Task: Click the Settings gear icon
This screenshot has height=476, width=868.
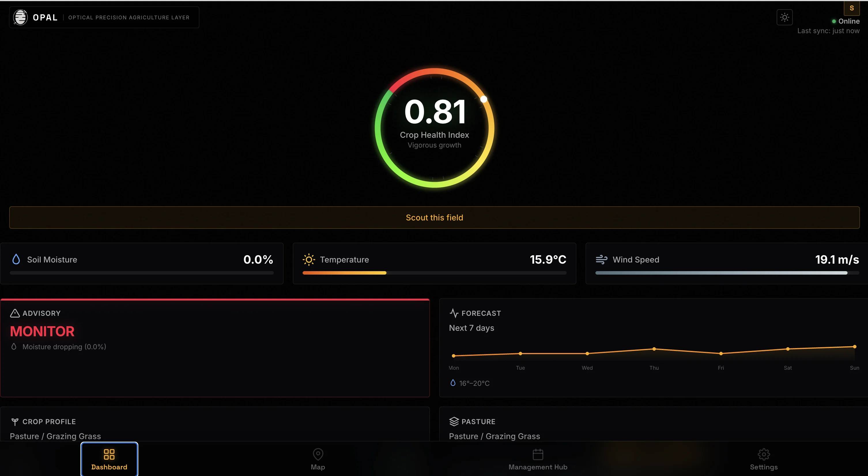Action: tap(764, 454)
